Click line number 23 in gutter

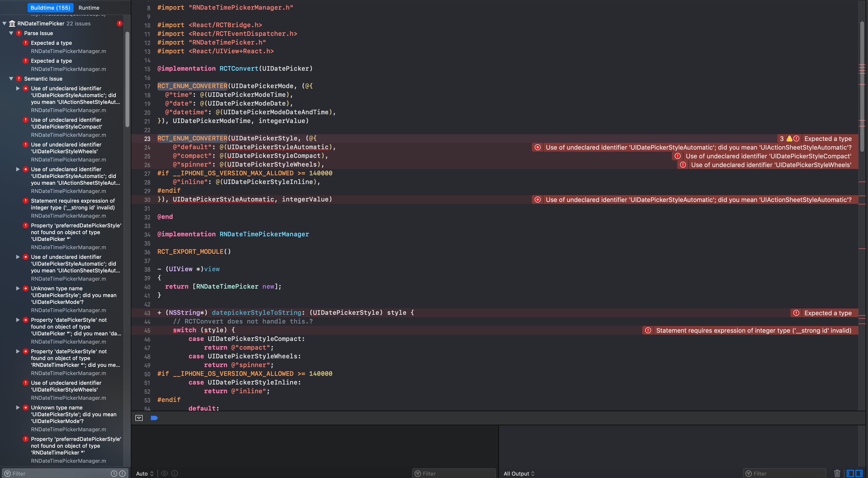(x=147, y=139)
